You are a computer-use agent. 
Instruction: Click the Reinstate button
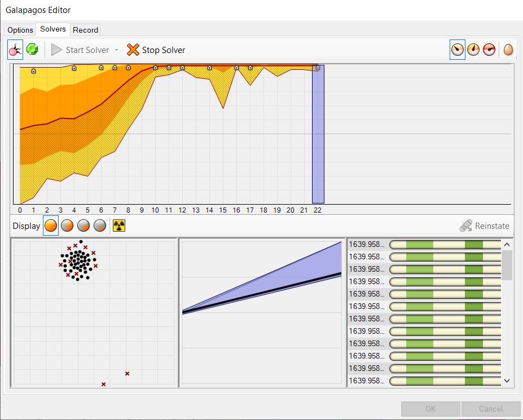pyautogui.click(x=484, y=226)
